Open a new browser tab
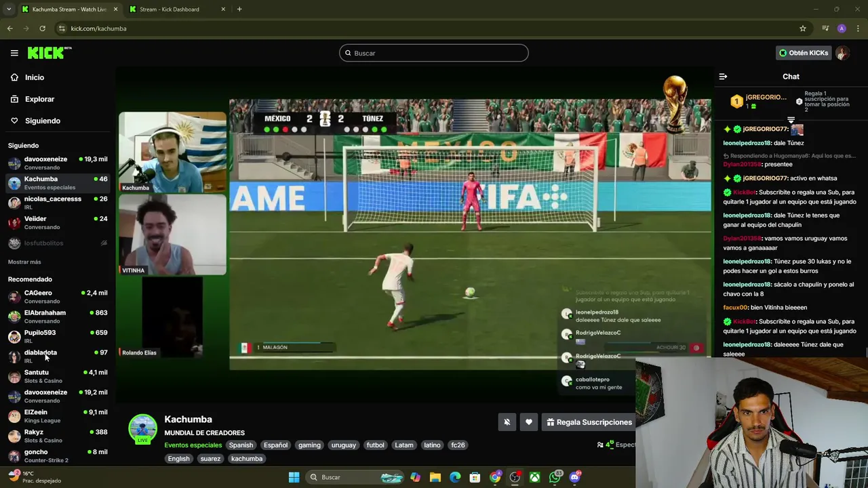The image size is (868, 488). 239,9
